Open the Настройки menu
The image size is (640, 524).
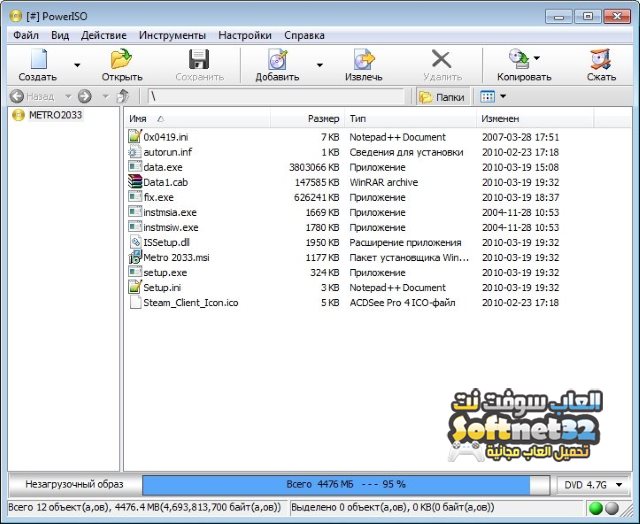pos(245,36)
